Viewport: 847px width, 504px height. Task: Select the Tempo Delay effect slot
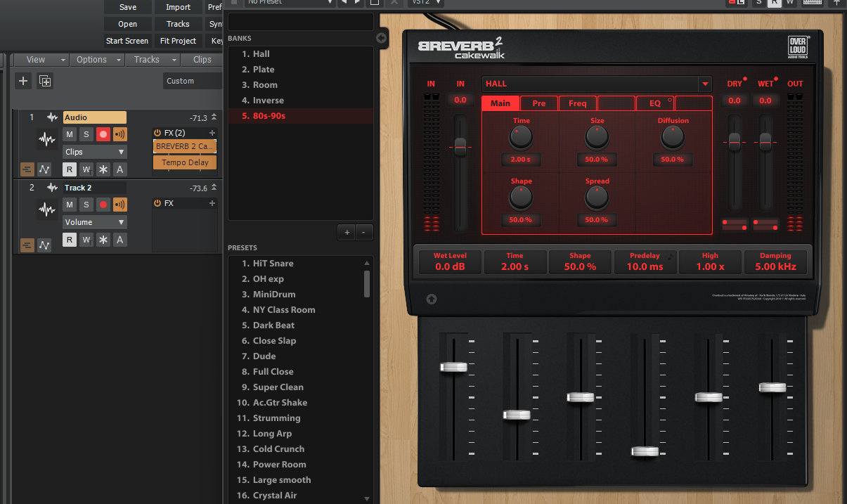tap(185, 162)
